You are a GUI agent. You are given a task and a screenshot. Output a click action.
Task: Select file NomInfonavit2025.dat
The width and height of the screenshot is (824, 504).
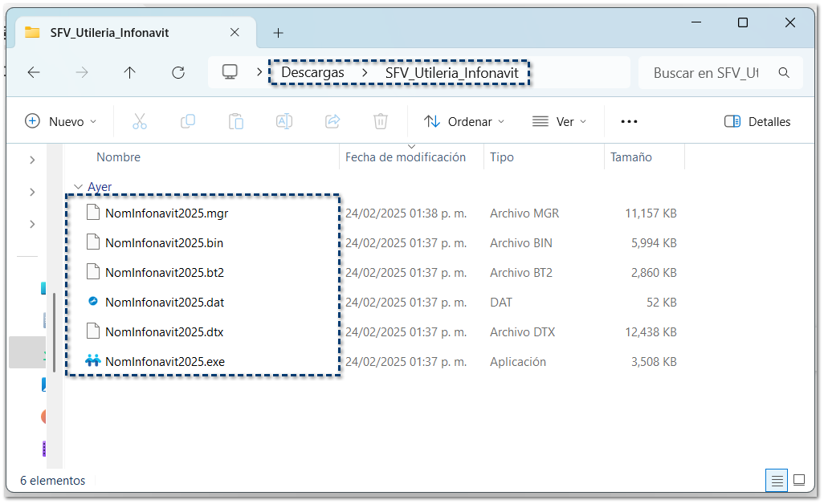coord(165,303)
